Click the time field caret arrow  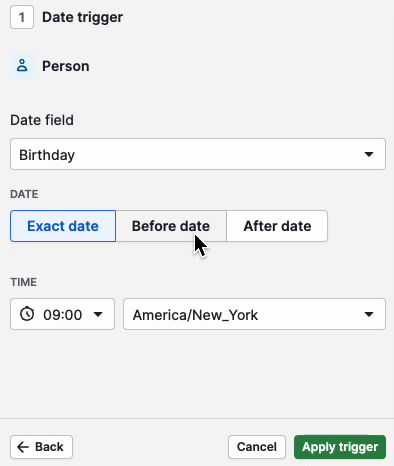98,314
